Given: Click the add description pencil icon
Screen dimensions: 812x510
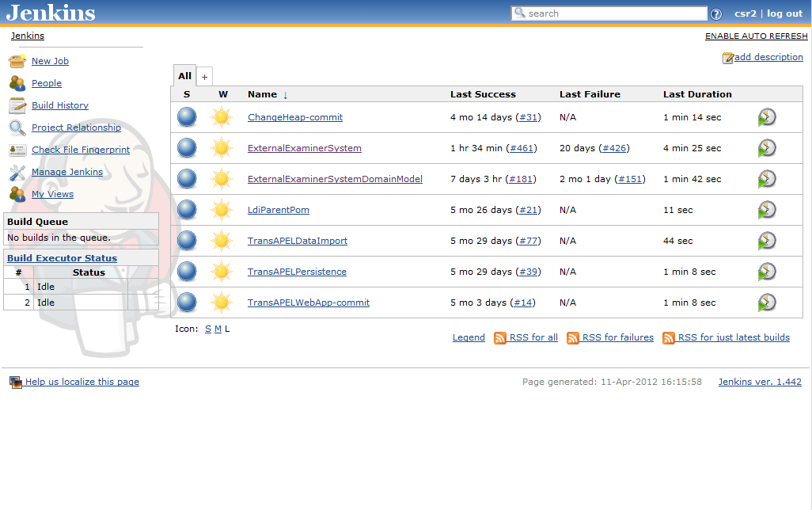Looking at the screenshot, I should coord(727,57).
